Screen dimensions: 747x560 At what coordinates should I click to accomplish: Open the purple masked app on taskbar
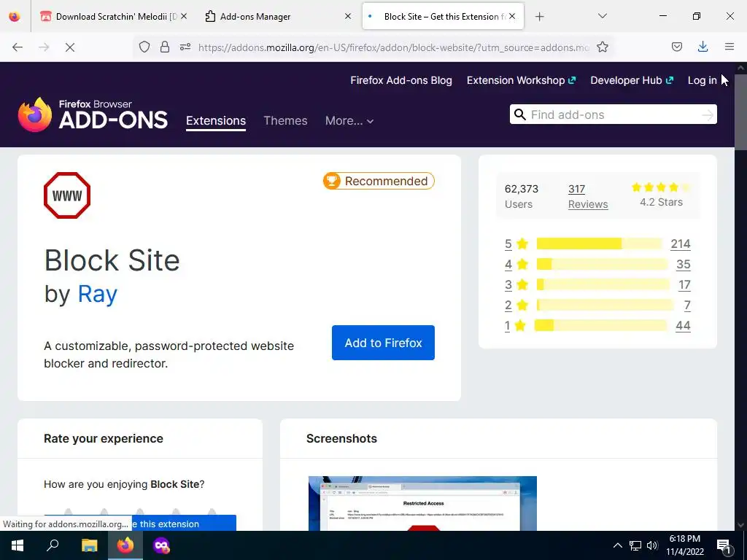click(x=161, y=545)
